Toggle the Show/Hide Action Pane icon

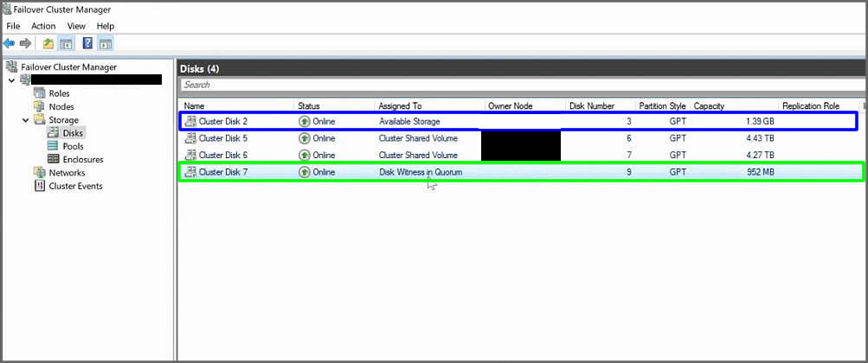coord(106,44)
